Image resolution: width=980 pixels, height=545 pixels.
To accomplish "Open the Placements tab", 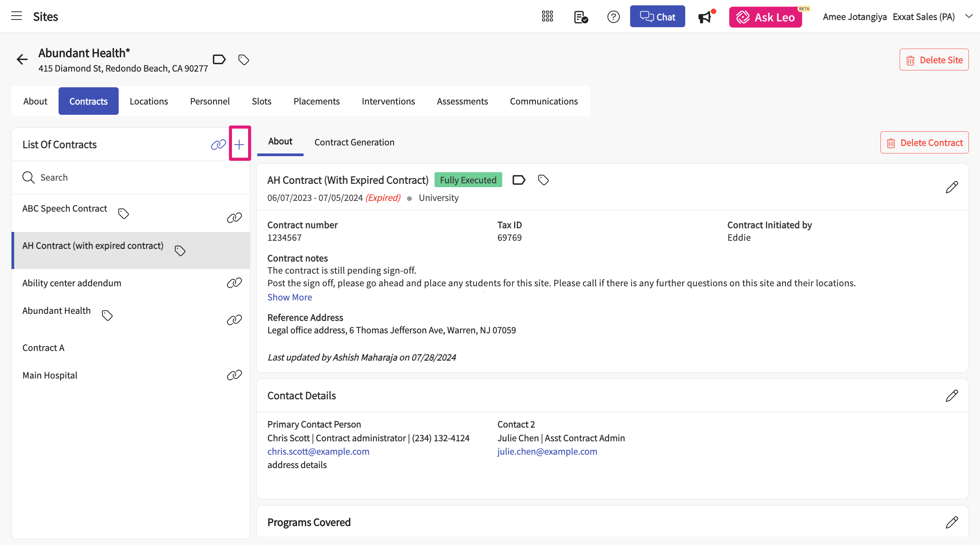I will [x=316, y=101].
